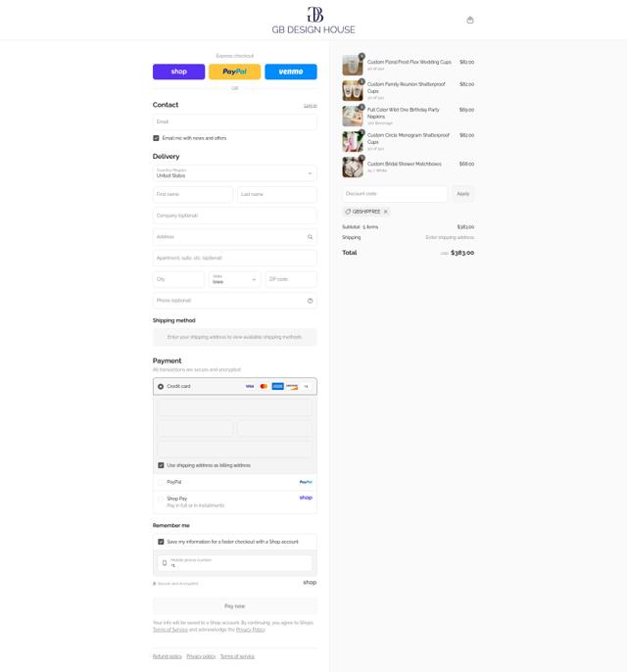
Task: Apply the discount code
Action: point(462,194)
